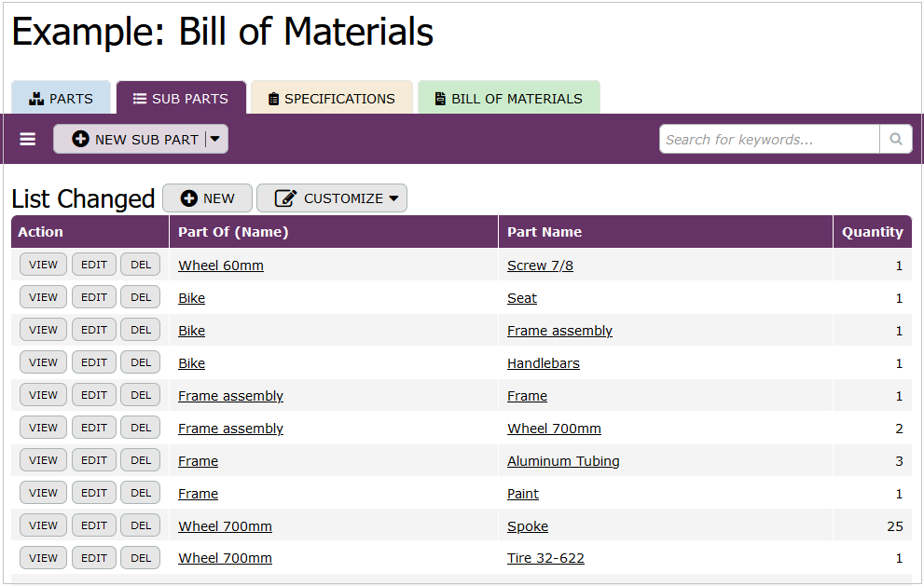
Task: Click the Sub Parts list icon
Action: (140, 99)
